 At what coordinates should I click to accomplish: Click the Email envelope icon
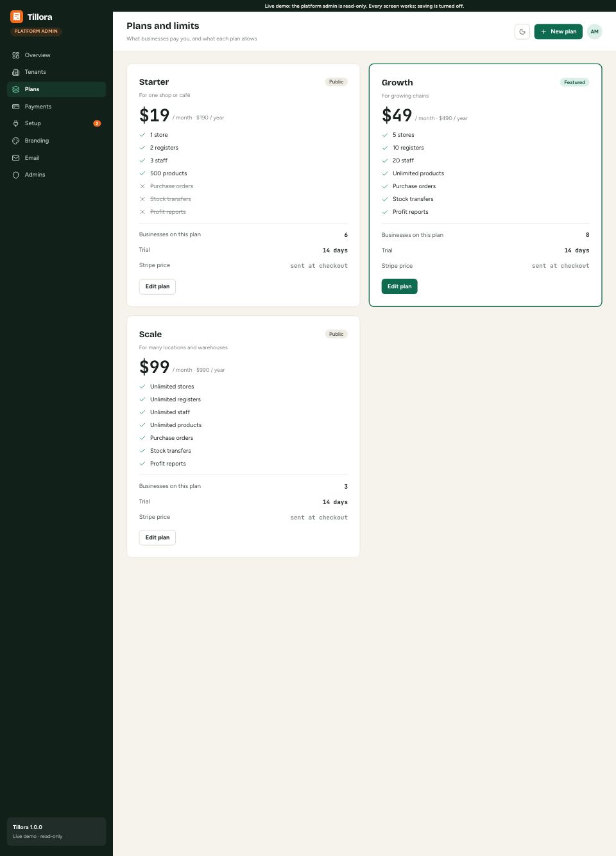16,158
